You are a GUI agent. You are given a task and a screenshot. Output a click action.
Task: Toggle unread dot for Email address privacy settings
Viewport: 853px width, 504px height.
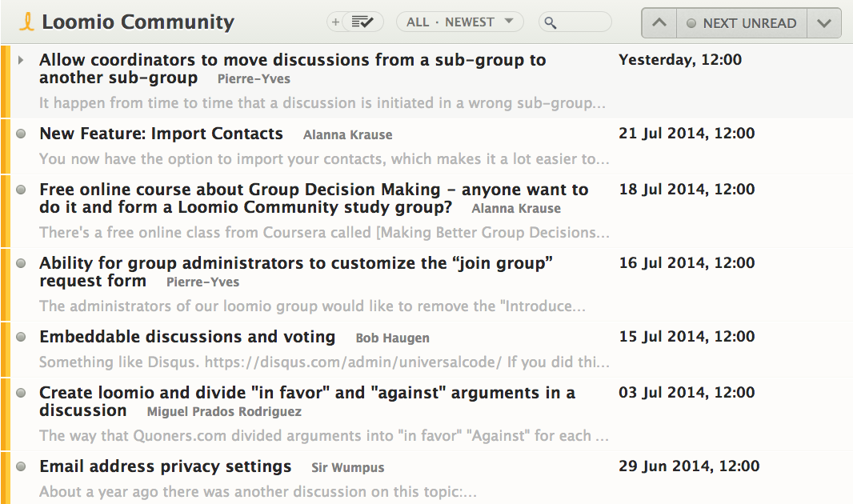click(22, 466)
